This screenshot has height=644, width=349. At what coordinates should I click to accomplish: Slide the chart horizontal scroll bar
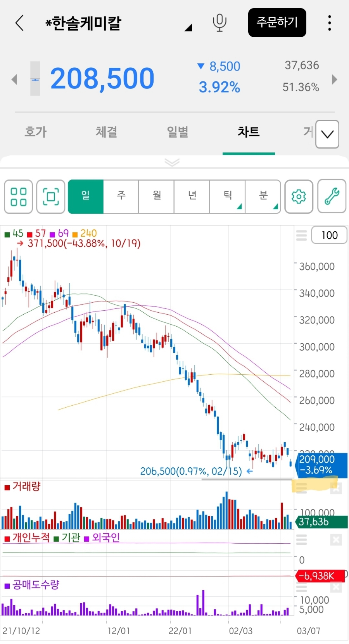(x=247, y=479)
